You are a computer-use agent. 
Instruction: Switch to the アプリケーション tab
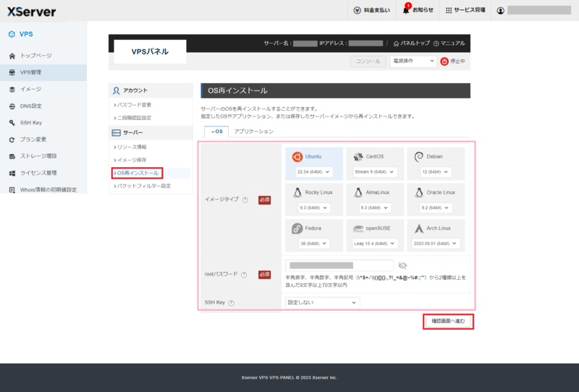tap(253, 132)
